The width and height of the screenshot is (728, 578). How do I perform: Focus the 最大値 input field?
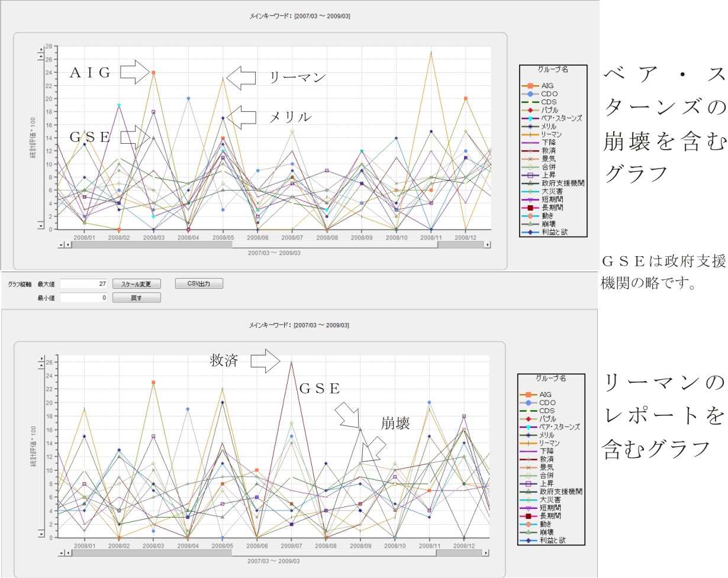[83, 284]
